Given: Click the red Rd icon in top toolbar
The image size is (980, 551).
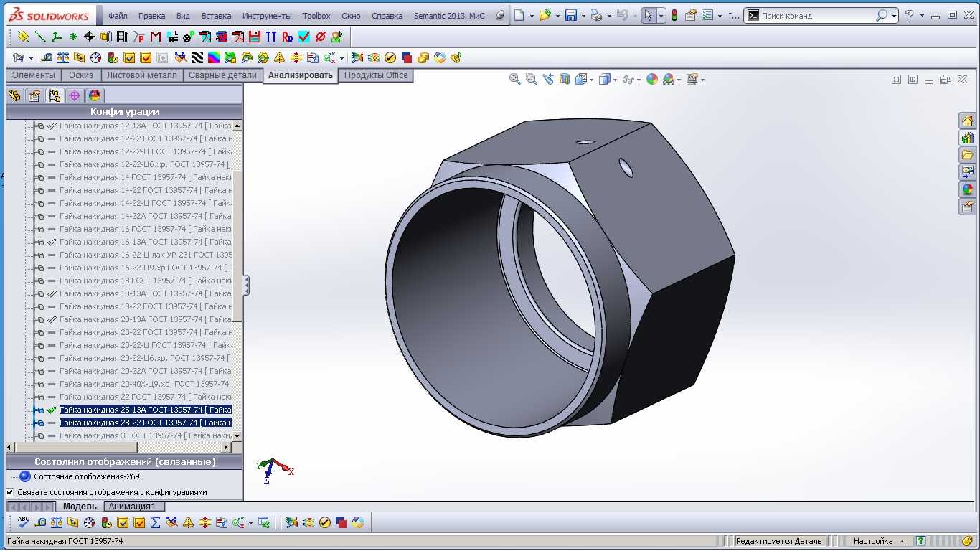Looking at the screenshot, I should coord(288,37).
